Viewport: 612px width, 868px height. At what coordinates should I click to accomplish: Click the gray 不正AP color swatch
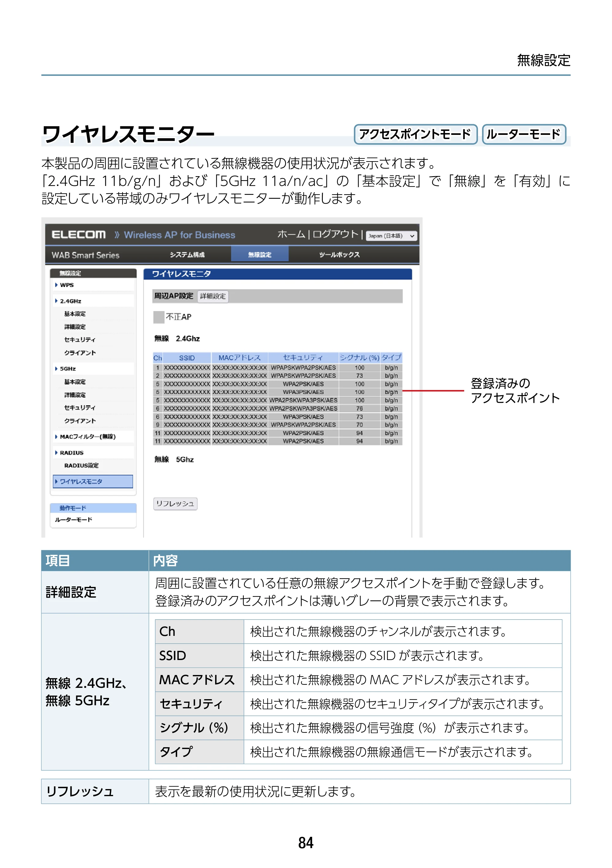tap(159, 317)
